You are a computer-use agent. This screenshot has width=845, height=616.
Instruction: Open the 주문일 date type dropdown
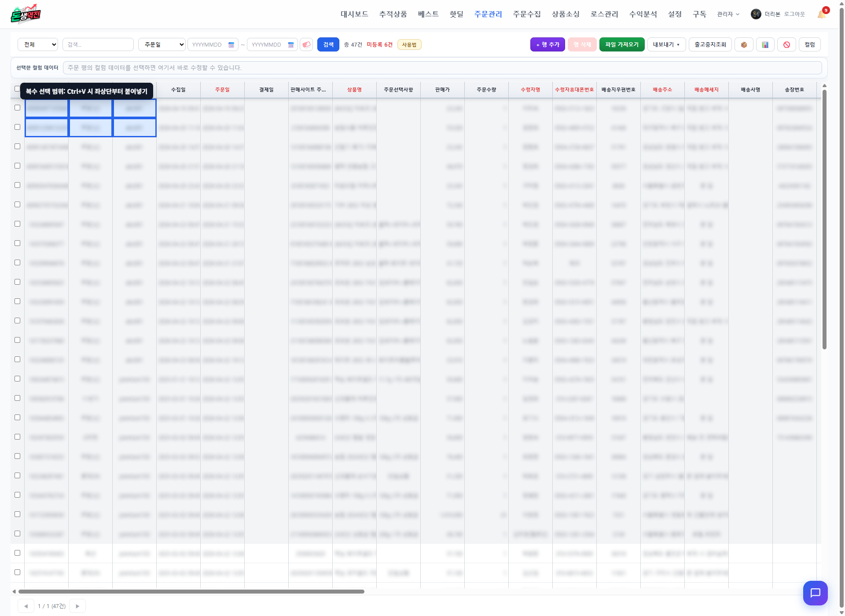[x=162, y=44]
